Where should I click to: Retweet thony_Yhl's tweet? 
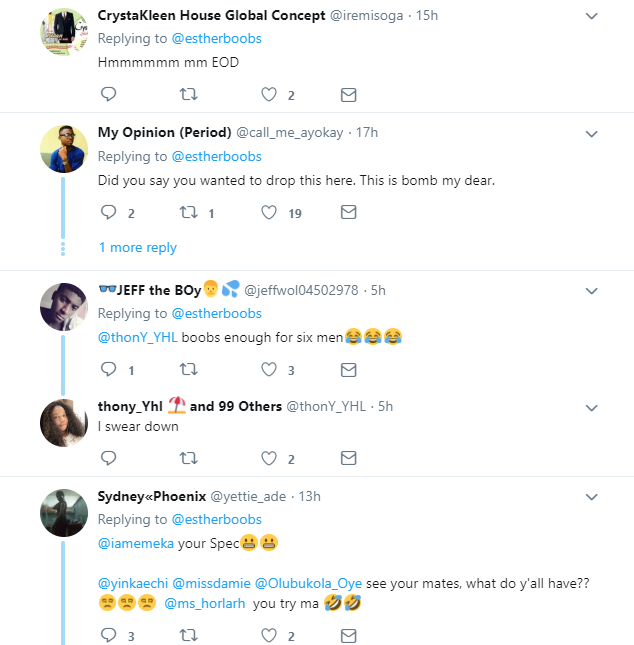click(187, 459)
